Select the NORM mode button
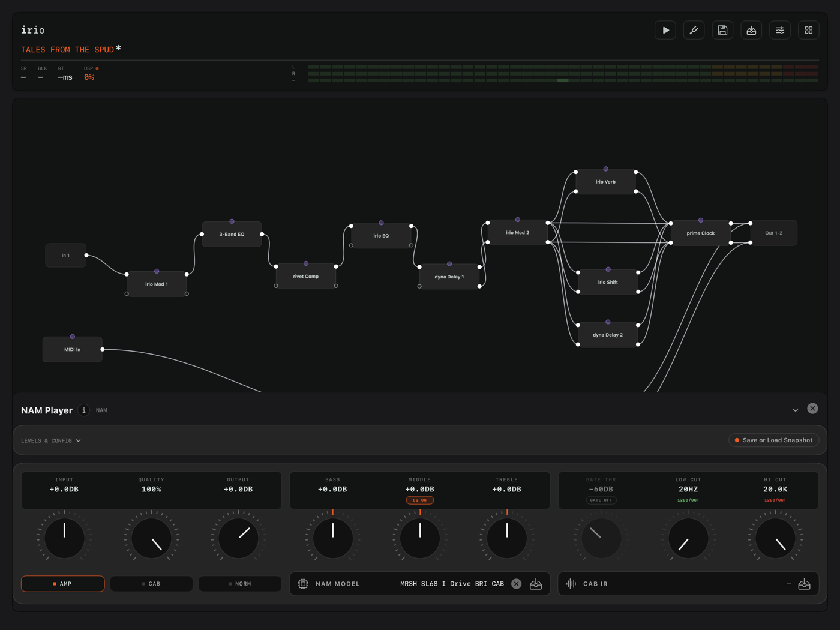Image resolution: width=840 pixels, height=630 pixels. (x=240, y=584)
